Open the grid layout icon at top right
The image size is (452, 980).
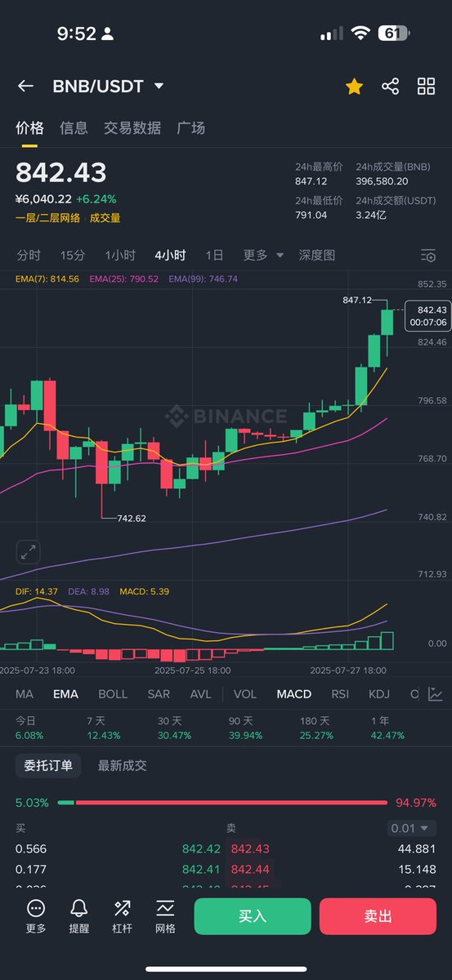point(426,86)
